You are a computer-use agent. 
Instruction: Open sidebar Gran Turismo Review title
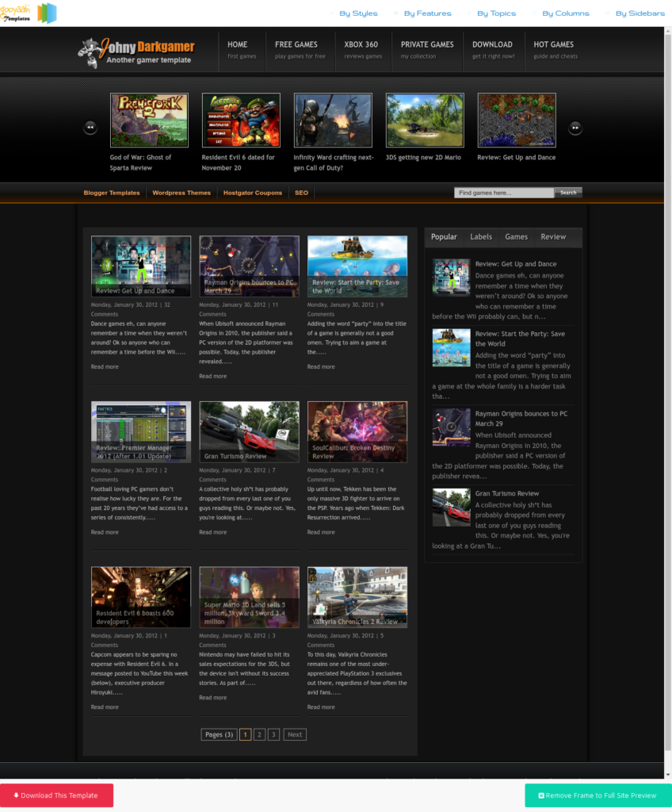click(507, 493)
